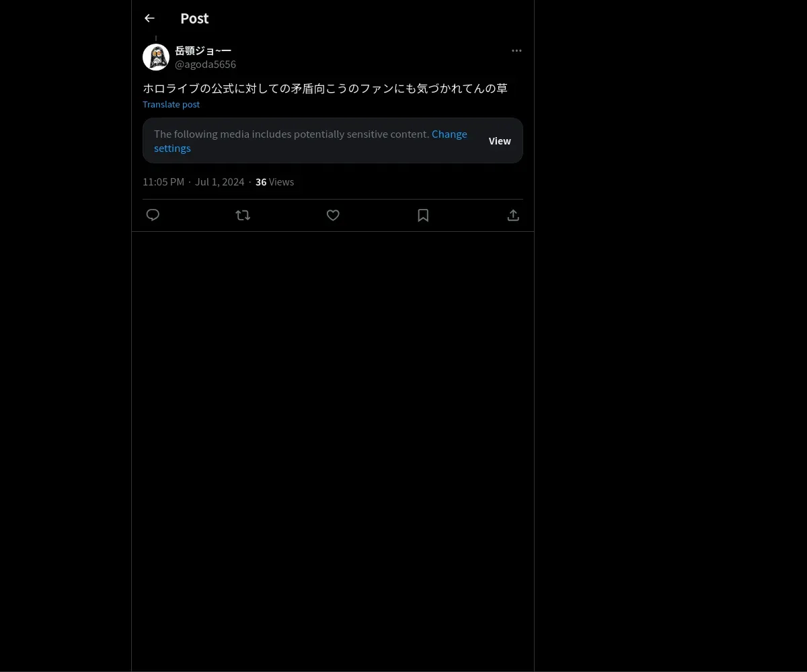This screenshot has width=807, height=672.
Task: Open the 36 Views analytics
Action: pos(274,182)
